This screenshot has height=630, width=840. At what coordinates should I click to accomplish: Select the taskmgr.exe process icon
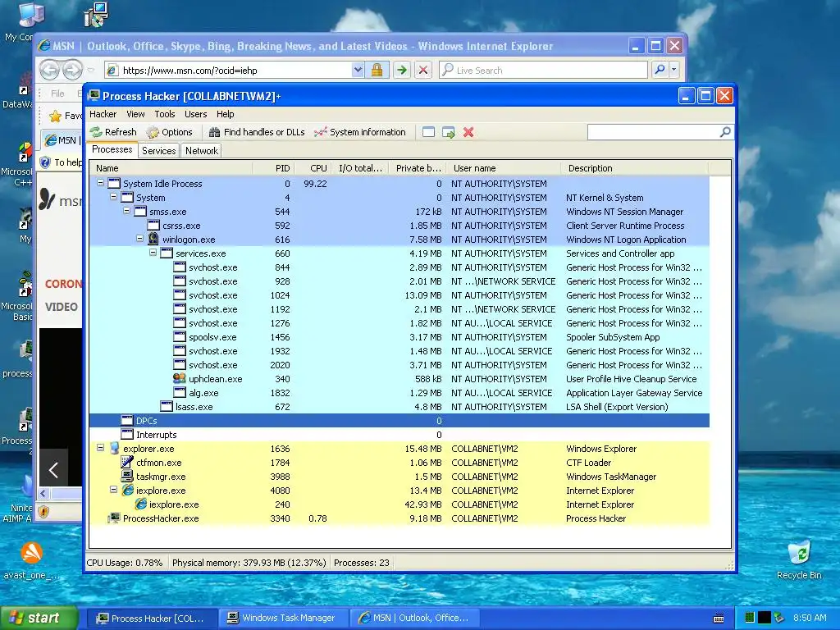click(x=127, y=476)
